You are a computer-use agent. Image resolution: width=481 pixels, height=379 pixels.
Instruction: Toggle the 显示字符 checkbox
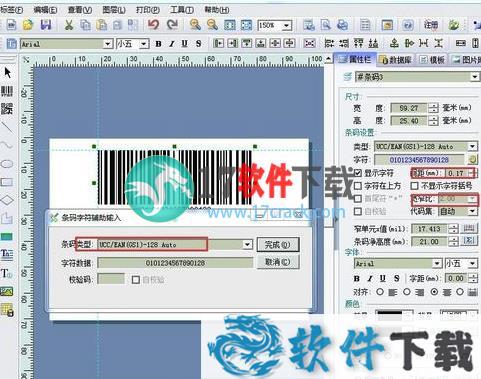pos(358,173)
